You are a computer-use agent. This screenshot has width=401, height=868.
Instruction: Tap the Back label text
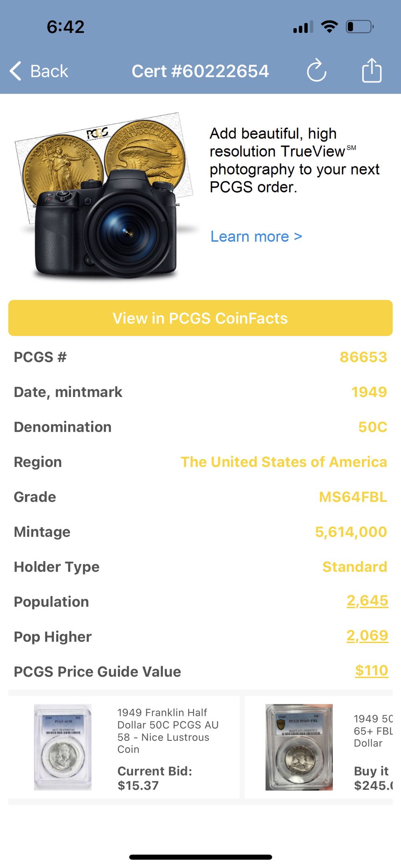49,71
